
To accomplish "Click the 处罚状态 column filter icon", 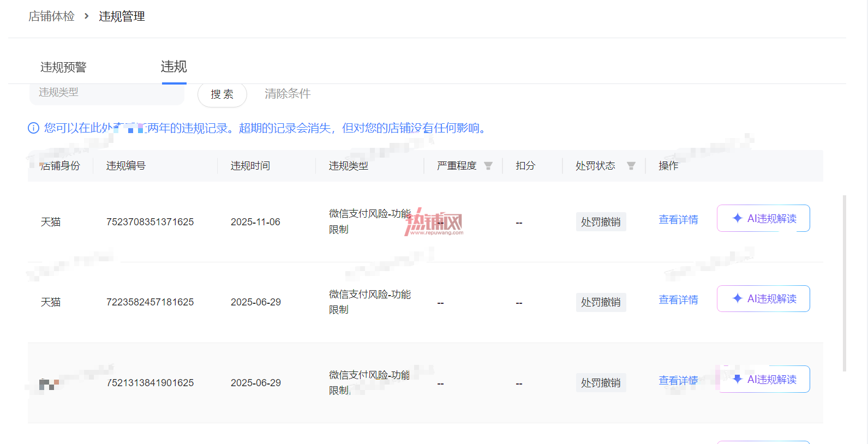I will [x=631, y=166].
